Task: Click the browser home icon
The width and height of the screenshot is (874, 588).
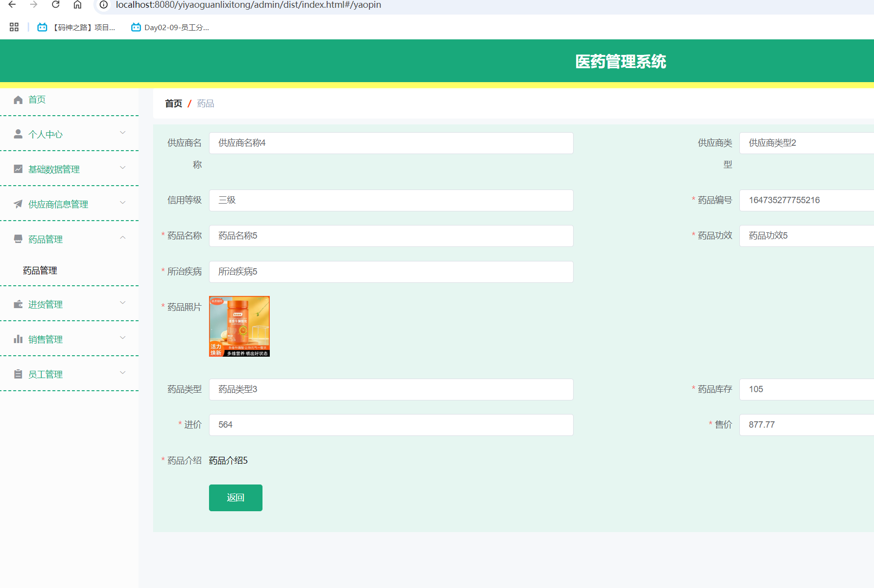Action: pos(78,5)
